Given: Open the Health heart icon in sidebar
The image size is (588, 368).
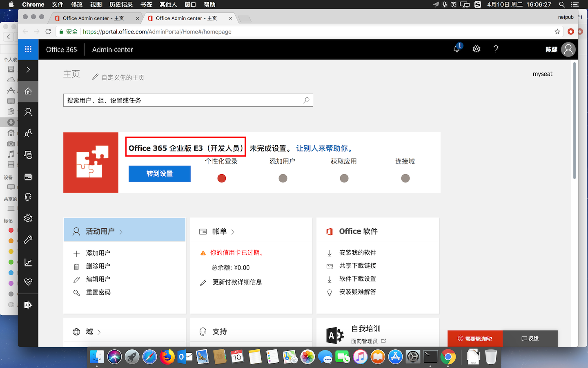Looking at the screenshot, I should click(28, 282).
